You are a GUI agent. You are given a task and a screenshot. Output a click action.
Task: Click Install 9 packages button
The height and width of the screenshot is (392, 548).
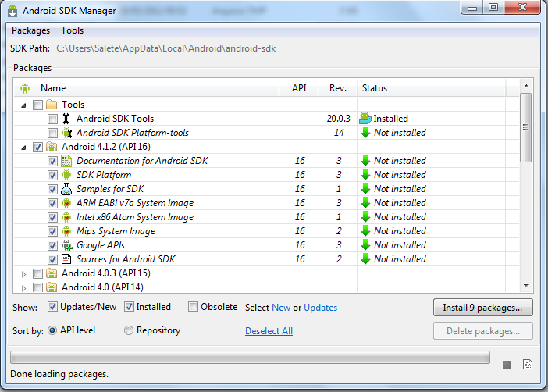483,308
